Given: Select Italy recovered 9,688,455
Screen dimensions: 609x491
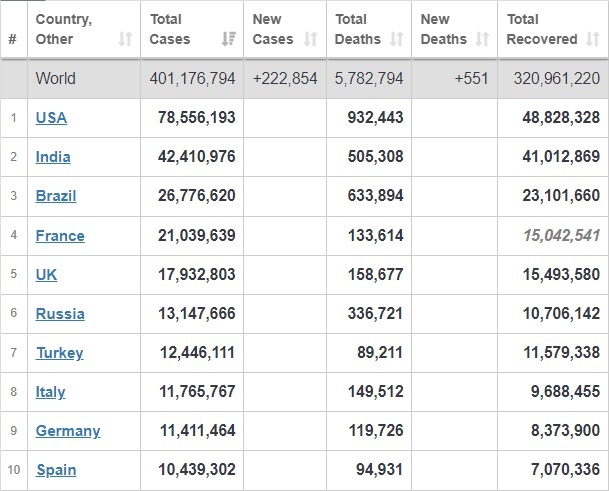Looking at the screenshot, I should 566,391.
